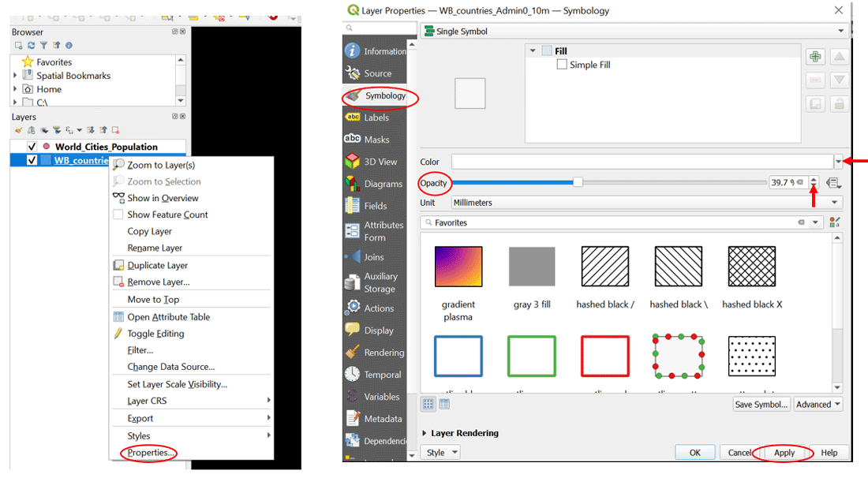
Task: Open the Advanced dropdown button
Action: pos(818,405)
